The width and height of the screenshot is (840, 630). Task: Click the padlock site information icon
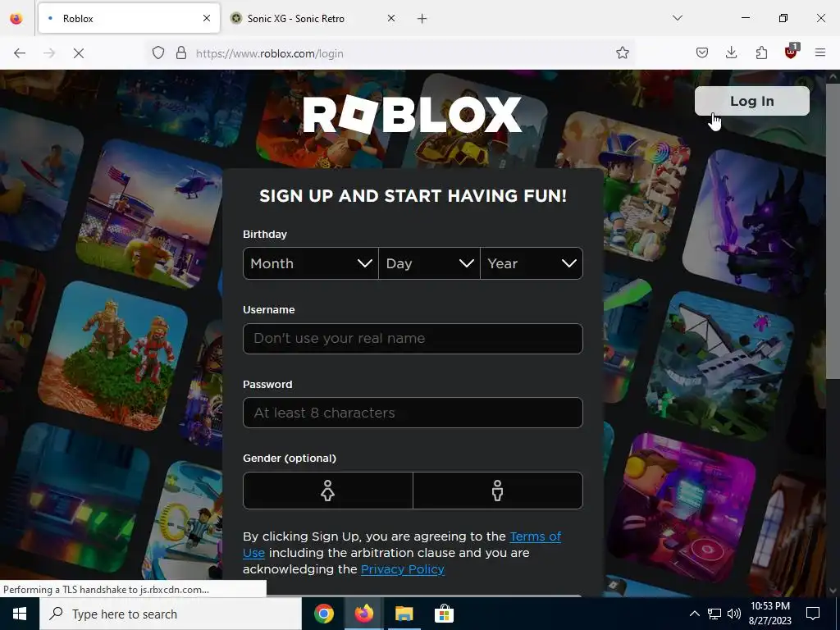181,53
